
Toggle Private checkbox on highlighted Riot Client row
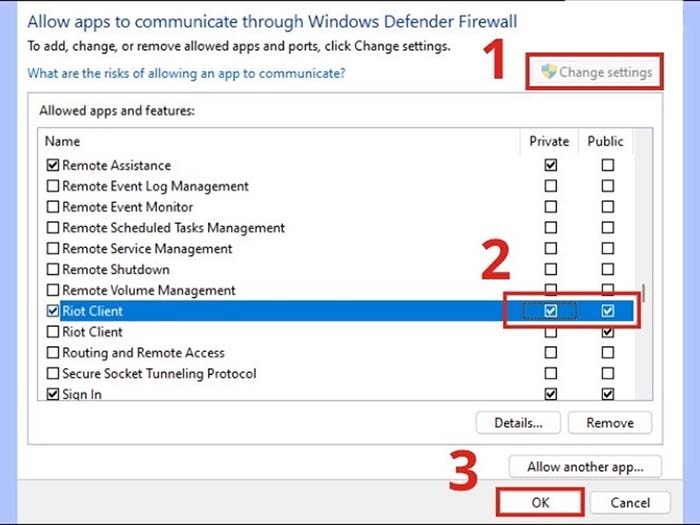click(550, 311)
